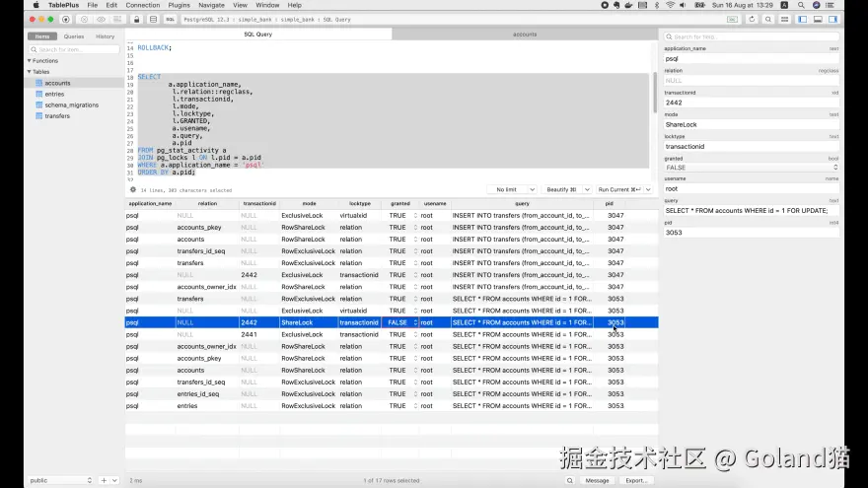Open the chevron dropdown next to plus
The width and height of the screenshot is (868, 488).
pos(114,480)
